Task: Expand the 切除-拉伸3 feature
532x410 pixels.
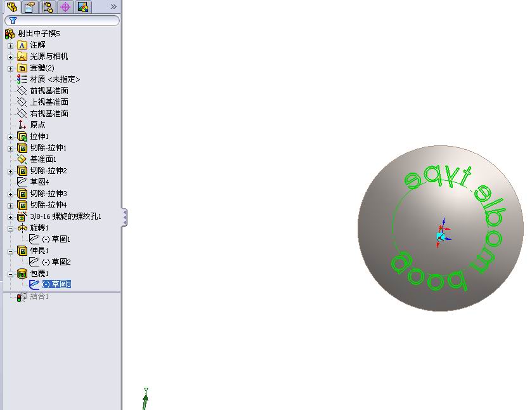Action: point(10,194)
